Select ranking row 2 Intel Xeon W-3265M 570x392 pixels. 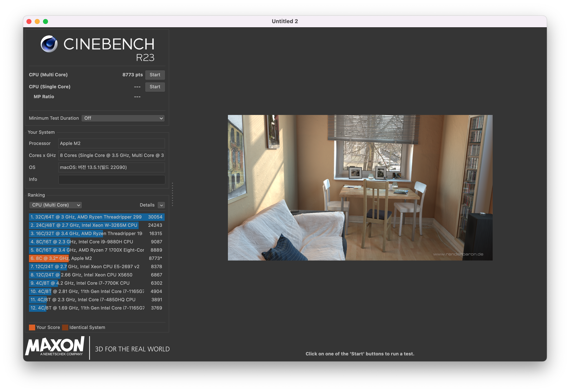(97, 225)
